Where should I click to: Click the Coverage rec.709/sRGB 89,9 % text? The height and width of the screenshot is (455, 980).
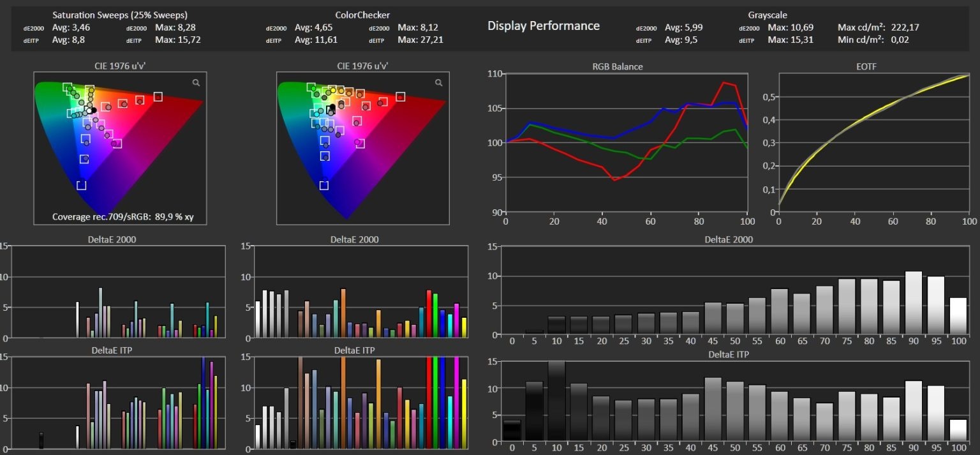[x=123, y=217]
